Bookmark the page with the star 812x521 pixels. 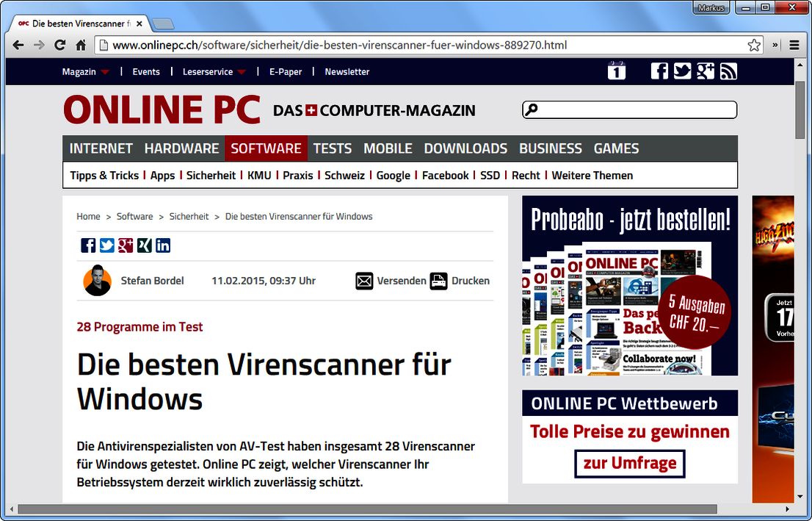pyautogui.click(x=754, y=45)
